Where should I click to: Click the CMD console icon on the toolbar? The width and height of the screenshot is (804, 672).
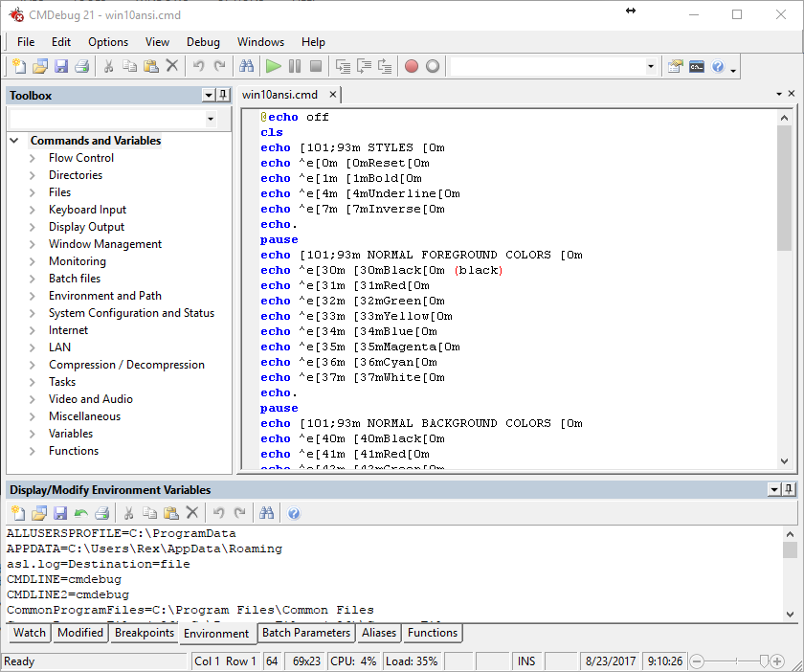[x=697, y=65]
